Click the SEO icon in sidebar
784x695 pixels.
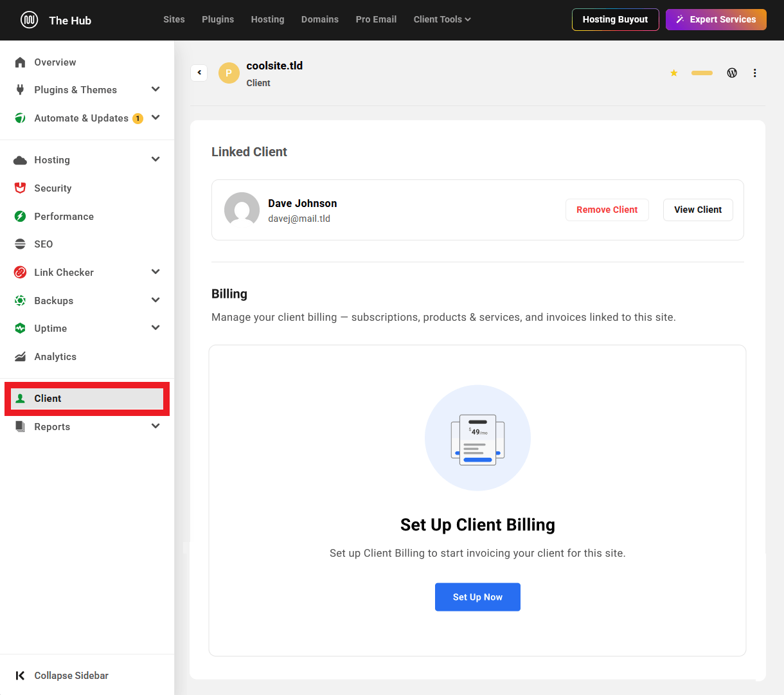click(x=20, y=244)
